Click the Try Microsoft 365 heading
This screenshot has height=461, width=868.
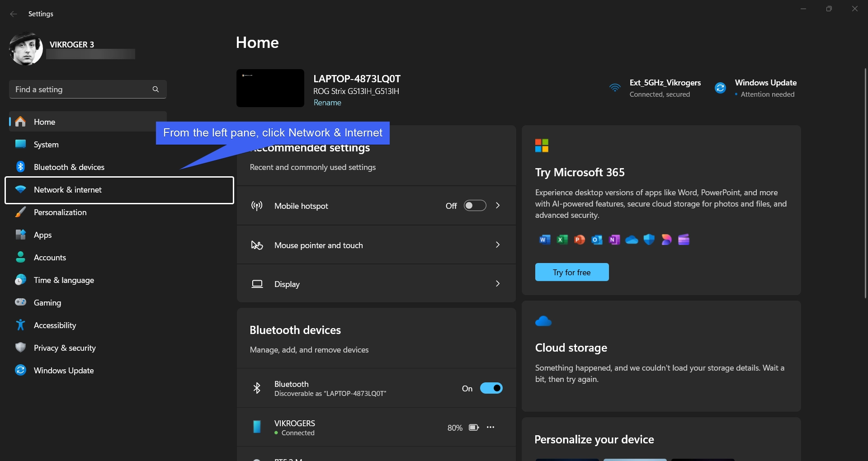click(580, 172)
